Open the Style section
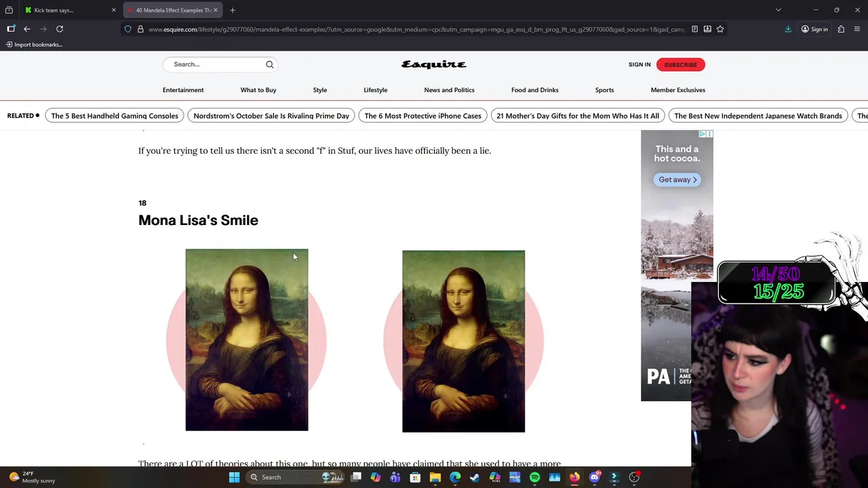 click(320, 90)
